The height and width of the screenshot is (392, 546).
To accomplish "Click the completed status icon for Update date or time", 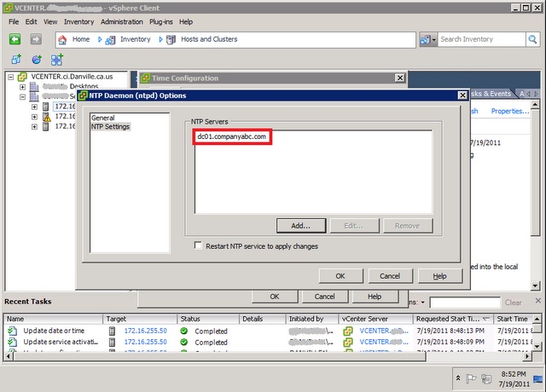I will coord(184,331).
